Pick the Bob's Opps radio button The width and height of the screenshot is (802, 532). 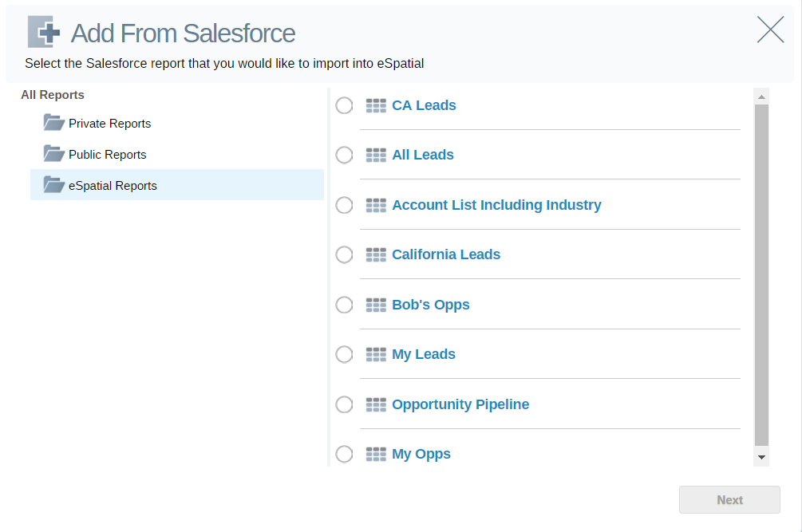pyautogui.click(x=344, y=305)
